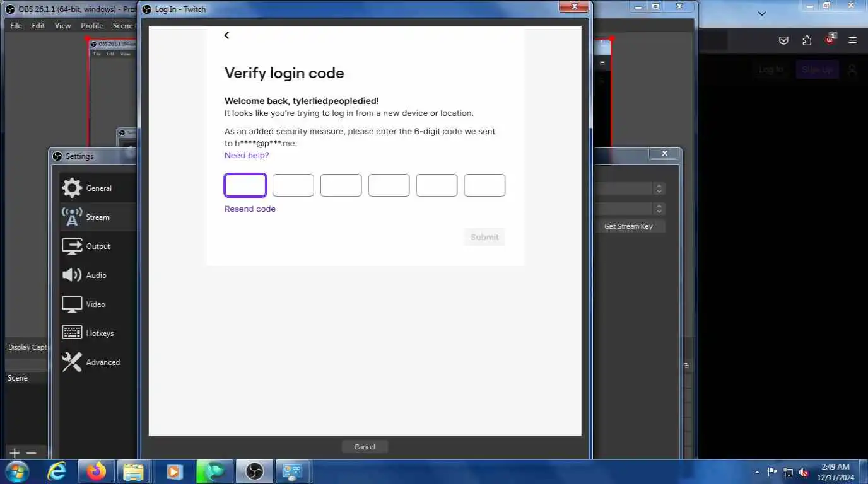868x484 pixels.
Task: Click the dimmed Log In button in Firefox
Action: click(771, 69)
